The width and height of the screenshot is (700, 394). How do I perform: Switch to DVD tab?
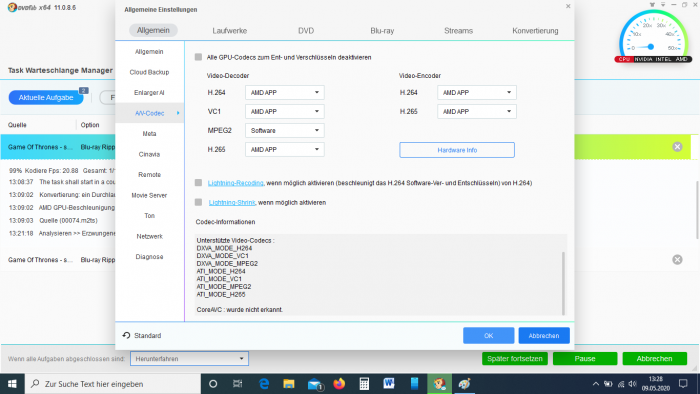pyautogui.click(x=306, y=31)
